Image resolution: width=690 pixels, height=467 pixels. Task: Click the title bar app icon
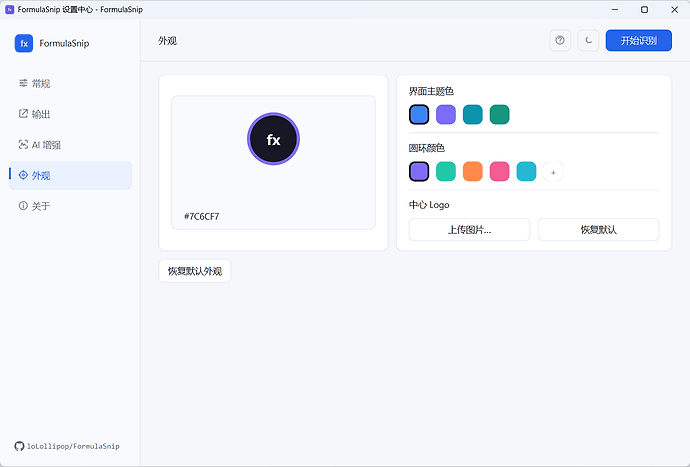pyautogui.click(x=9, y=9)
